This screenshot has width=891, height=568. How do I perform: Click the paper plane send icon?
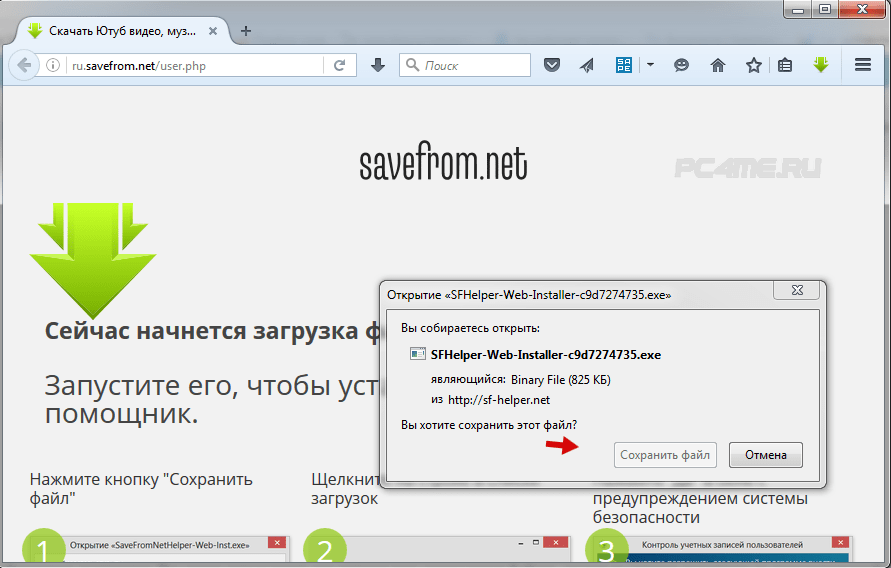[x=587, y=65]
